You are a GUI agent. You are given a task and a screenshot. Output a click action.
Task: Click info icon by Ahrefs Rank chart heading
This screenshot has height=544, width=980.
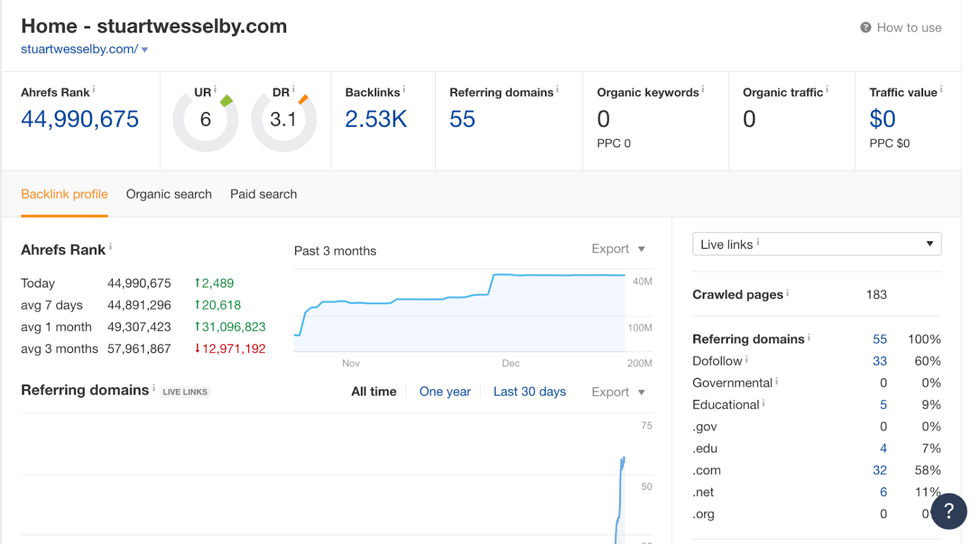110,247
